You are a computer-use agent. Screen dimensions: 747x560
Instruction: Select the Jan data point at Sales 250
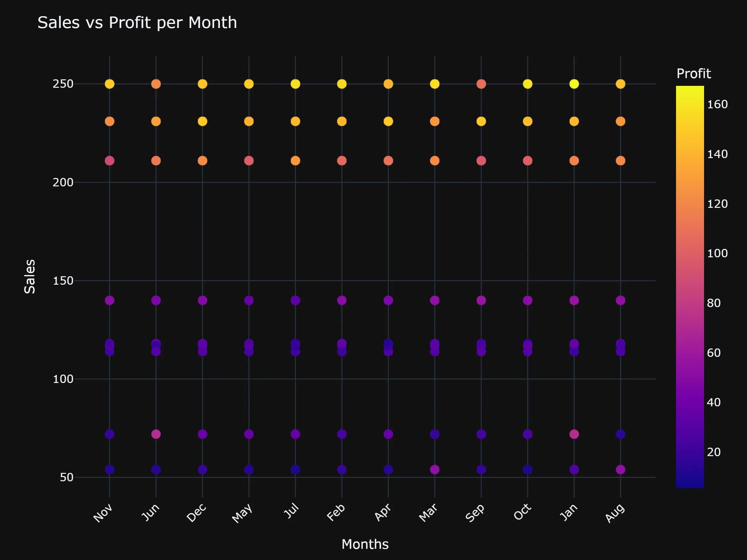(x=574, y=84)
